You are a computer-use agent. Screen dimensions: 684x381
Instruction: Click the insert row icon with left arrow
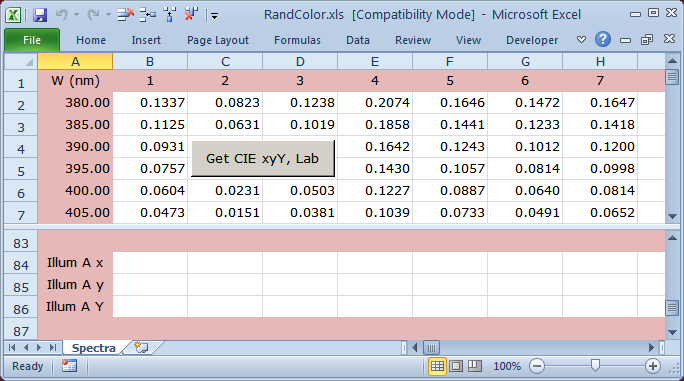pos(148,15)
